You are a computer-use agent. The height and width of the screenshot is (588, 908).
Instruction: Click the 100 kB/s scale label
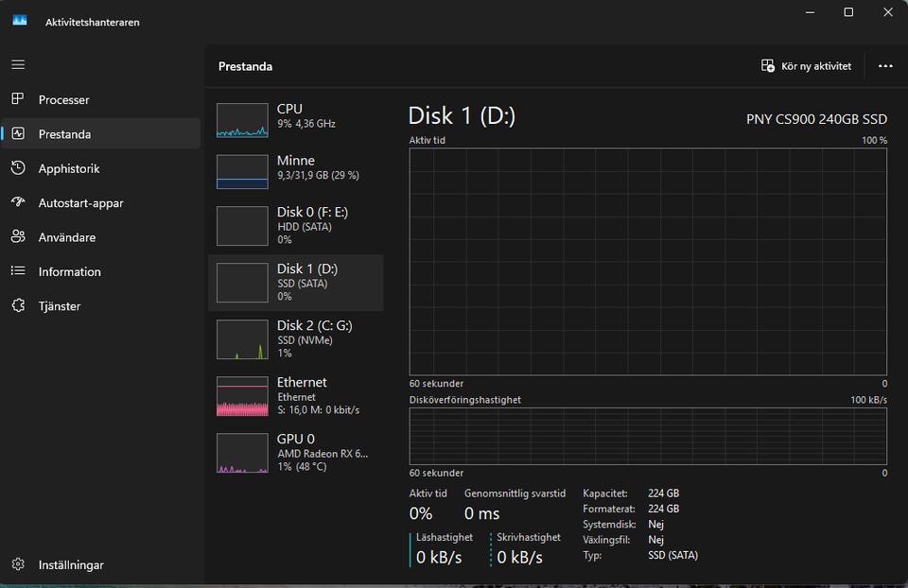pyautogui.click(x=868, y=400)
